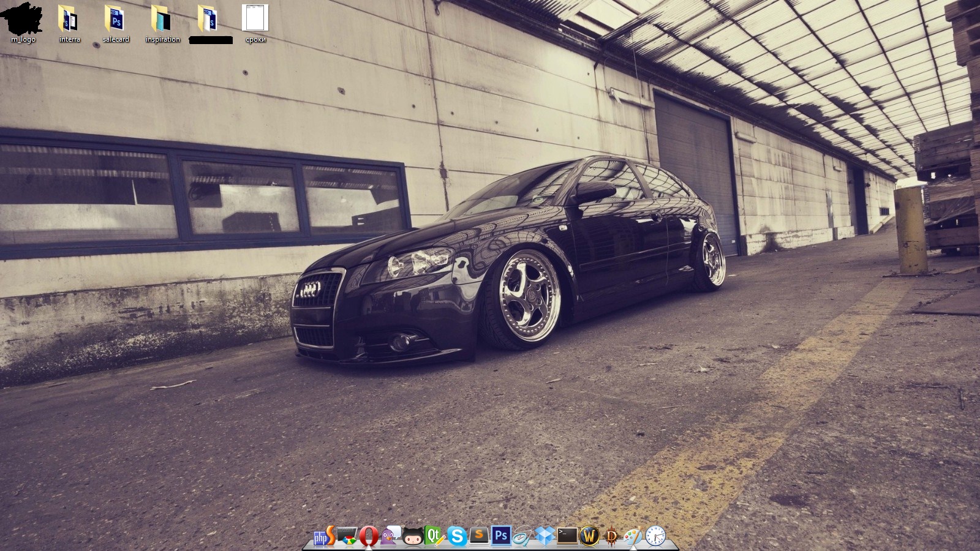Viewport: 980px width, 551px height.
Task: Select the inspiration folder on desktop
Action: (x=162, y=23)
